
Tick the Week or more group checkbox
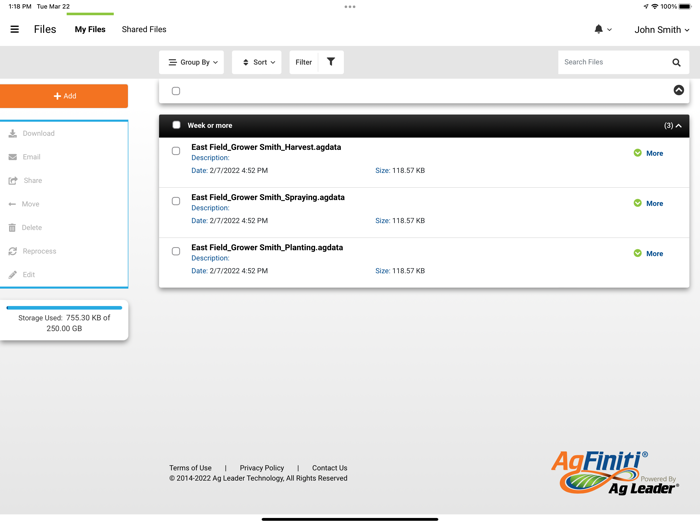(176, 125)
